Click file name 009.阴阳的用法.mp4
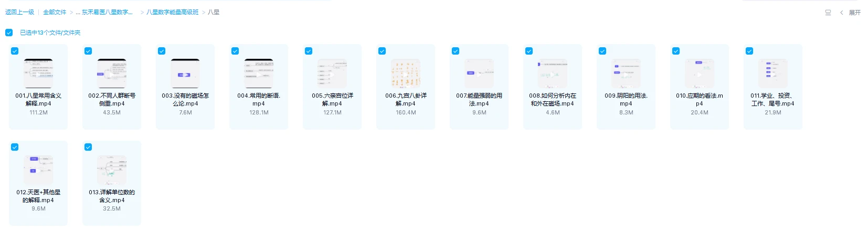This screenshot has width=868, height=241. pyautogui.click(x=626, y=100)
